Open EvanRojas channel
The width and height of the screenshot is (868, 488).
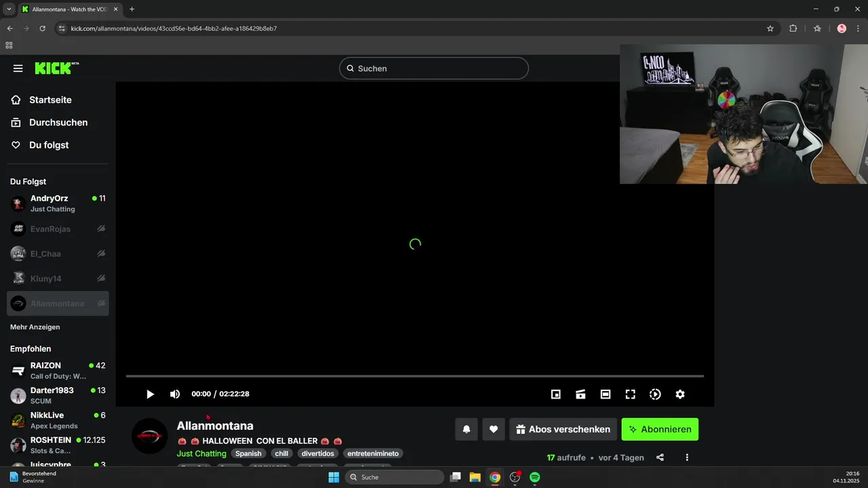[x=58, y=229]
